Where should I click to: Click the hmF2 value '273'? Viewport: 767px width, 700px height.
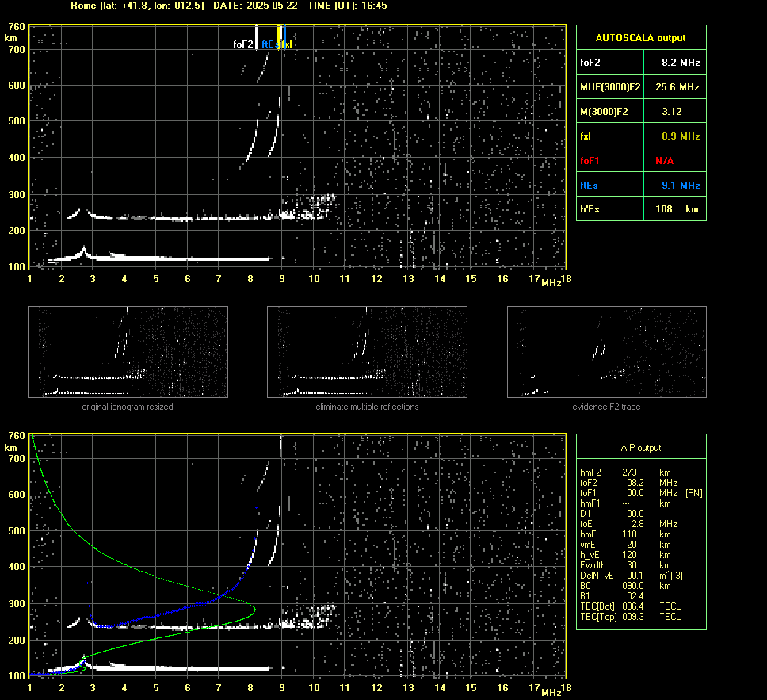coord(629,472)
